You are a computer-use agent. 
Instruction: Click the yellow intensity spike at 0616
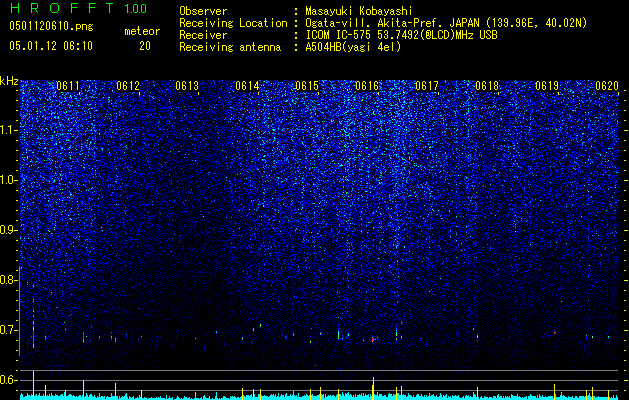373,388
